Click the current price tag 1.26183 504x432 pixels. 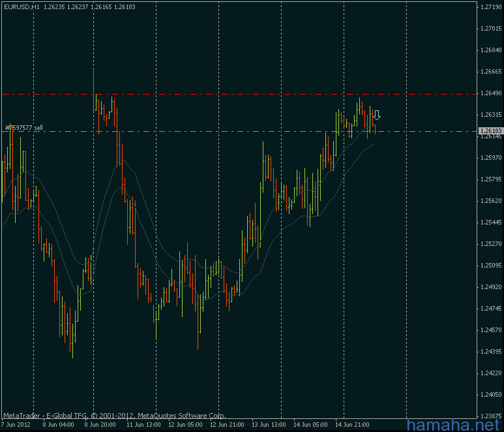[491, 131]
